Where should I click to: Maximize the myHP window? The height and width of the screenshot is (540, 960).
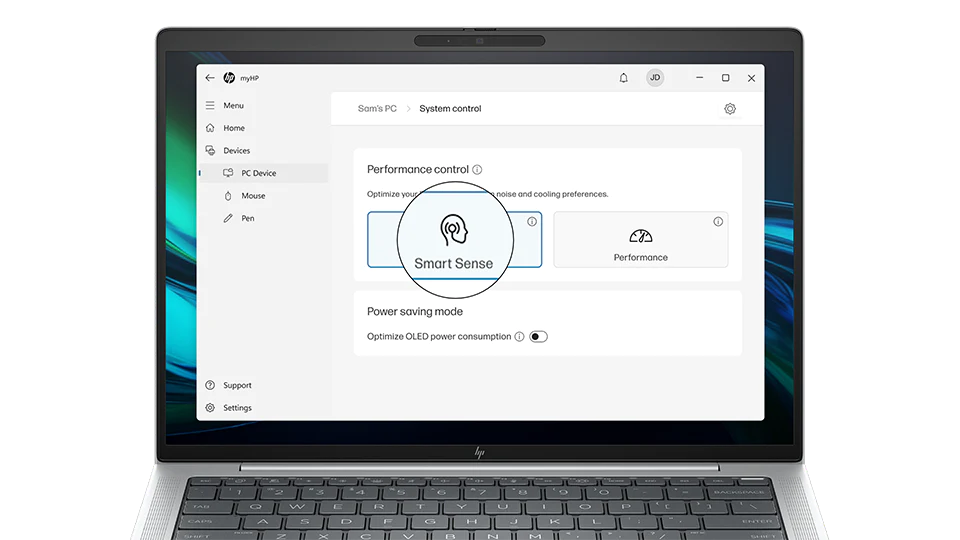726,78
